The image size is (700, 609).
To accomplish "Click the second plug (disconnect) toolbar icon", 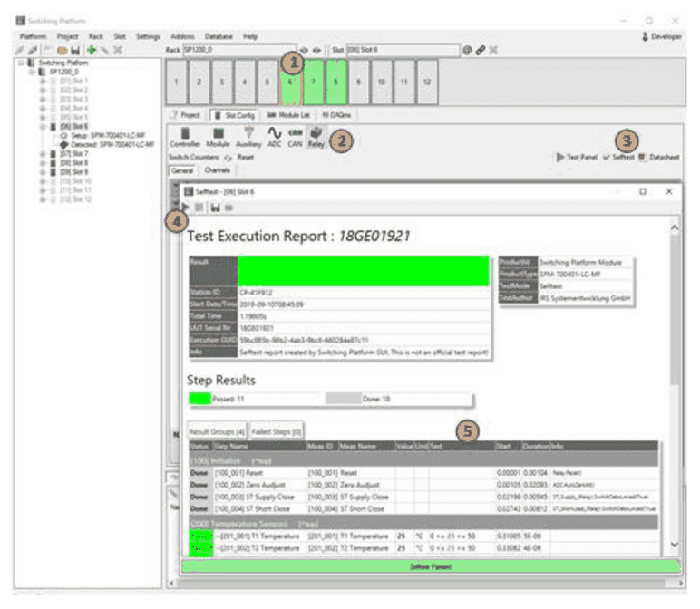I will (x=32, y=51).
